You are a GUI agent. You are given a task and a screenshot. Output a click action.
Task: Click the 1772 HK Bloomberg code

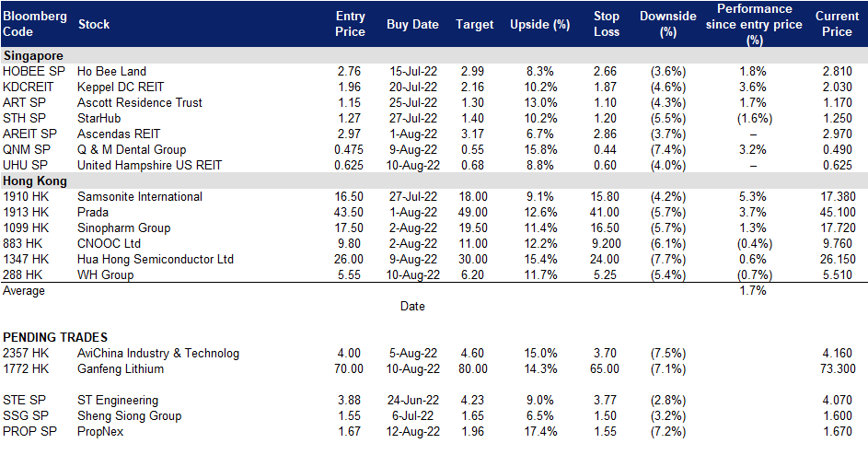click(x=26, y=369)
